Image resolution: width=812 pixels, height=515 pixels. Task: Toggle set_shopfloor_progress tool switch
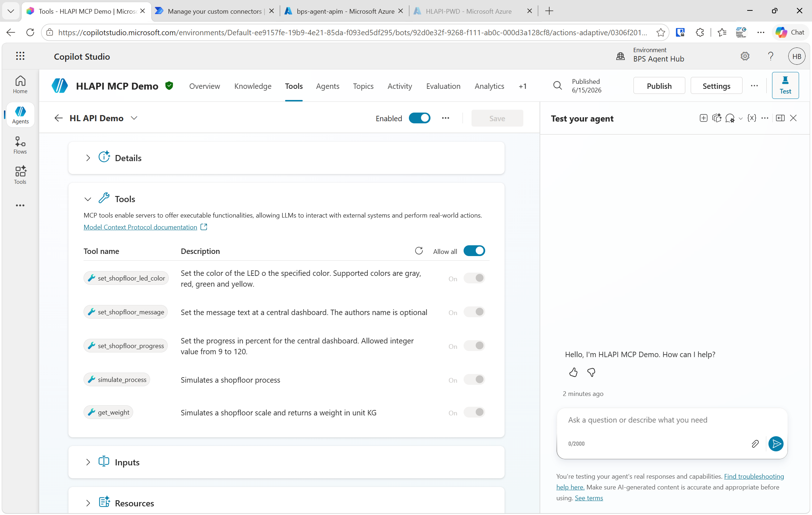474,346
